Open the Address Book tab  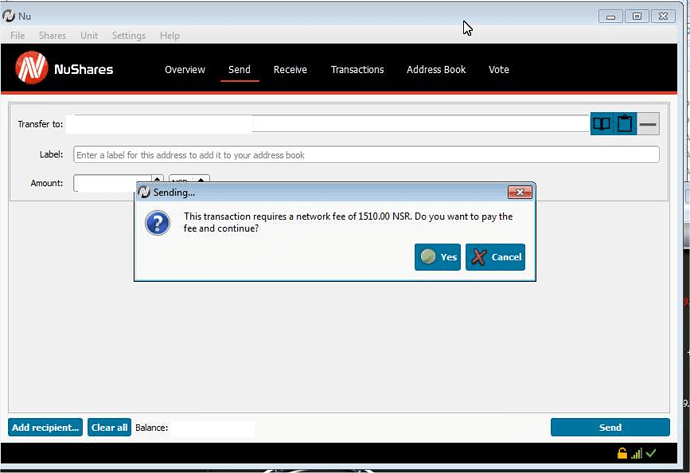tap(436, 70)
